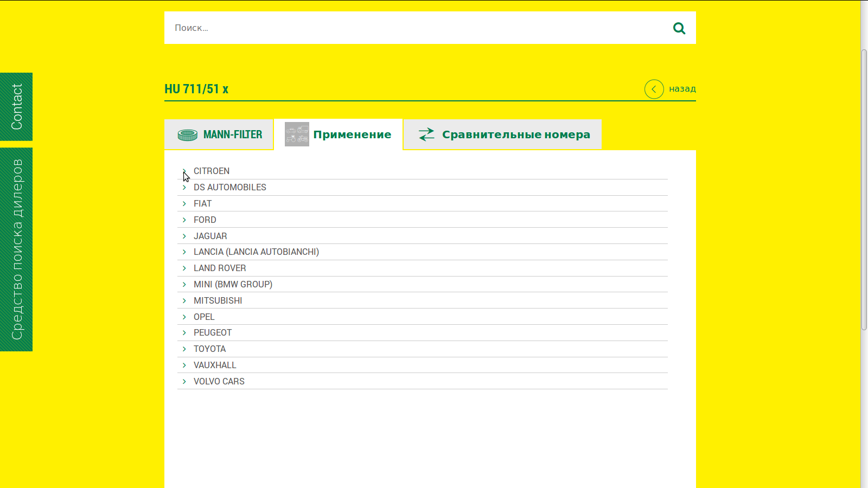This screenshot has height=488, width=868.
Task: Switch to the MANN-FILTER tab
Action: [x=219, y=134]
